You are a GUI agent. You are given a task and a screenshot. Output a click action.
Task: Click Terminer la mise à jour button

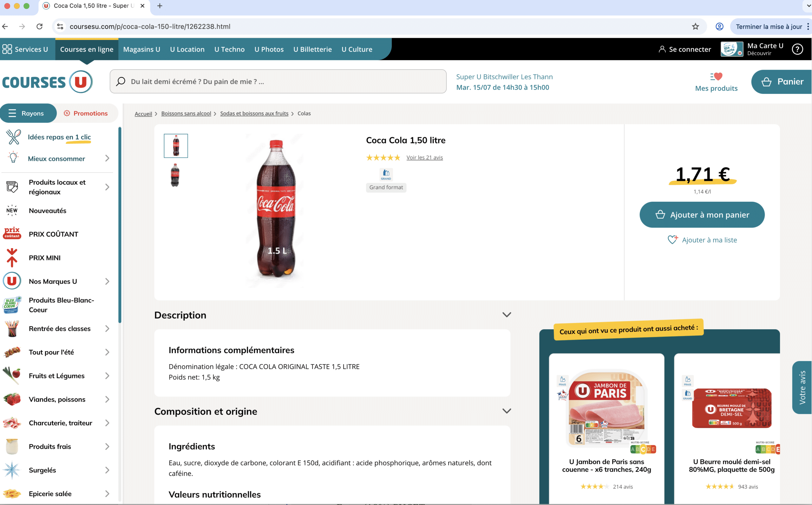769,26
